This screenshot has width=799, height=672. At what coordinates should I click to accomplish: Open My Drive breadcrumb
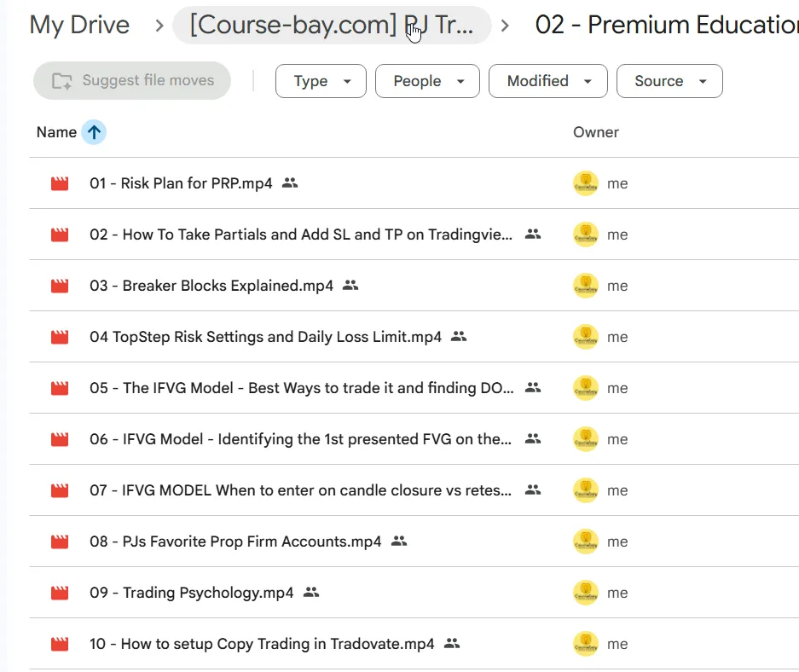click(79, 25)
